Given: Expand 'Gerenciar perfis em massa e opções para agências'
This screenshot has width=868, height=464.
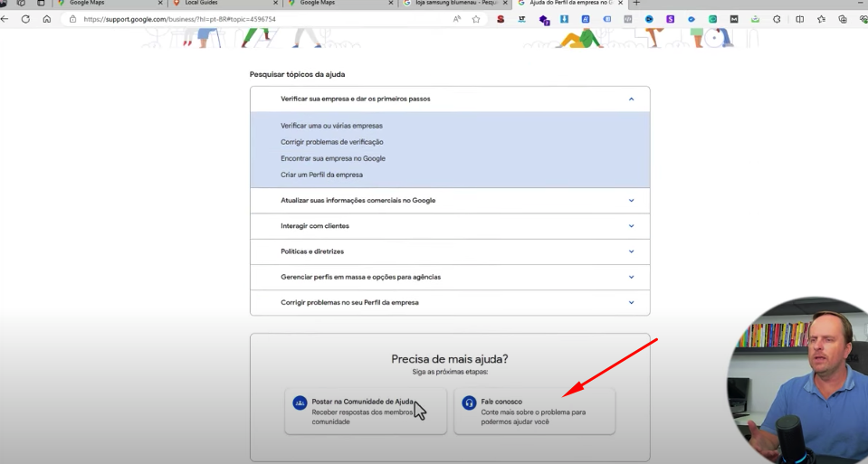Looking at the screenshot, I should point(450,277).
